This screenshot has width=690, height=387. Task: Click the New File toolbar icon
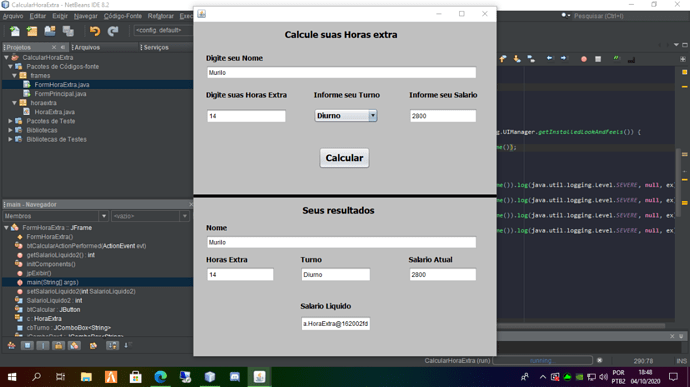pos(15,31)
